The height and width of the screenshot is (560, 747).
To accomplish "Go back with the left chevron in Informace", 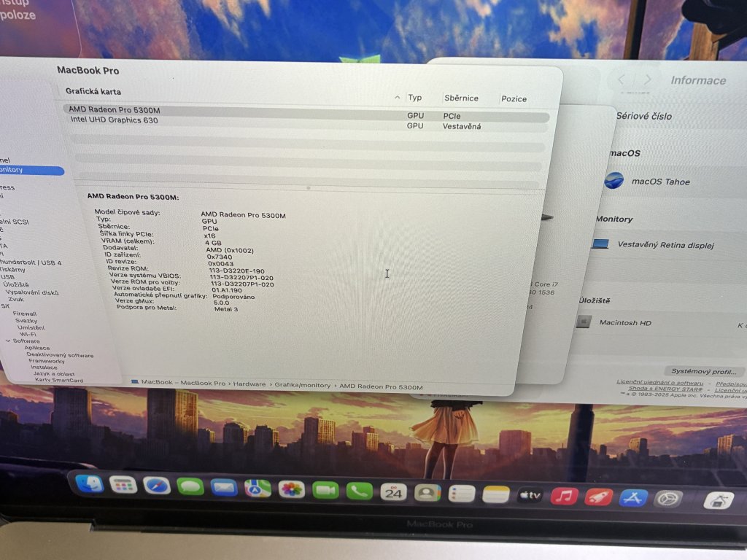I will pos(622,79).
